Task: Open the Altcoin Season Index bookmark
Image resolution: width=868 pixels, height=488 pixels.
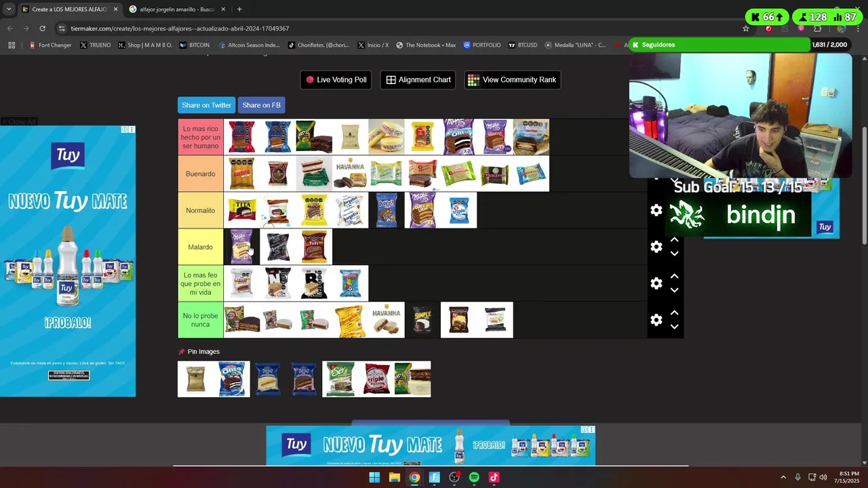Action: (250, 45)
